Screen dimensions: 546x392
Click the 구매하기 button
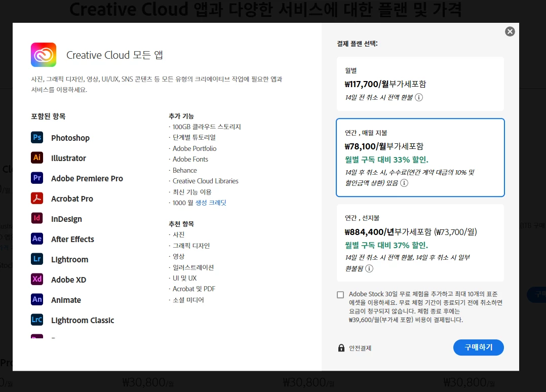point(479,347)
